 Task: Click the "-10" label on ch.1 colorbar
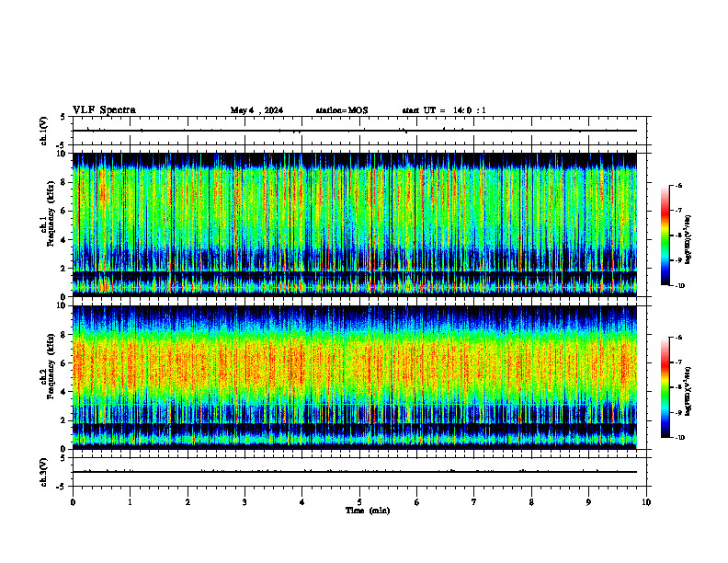[x=679, y=285]
